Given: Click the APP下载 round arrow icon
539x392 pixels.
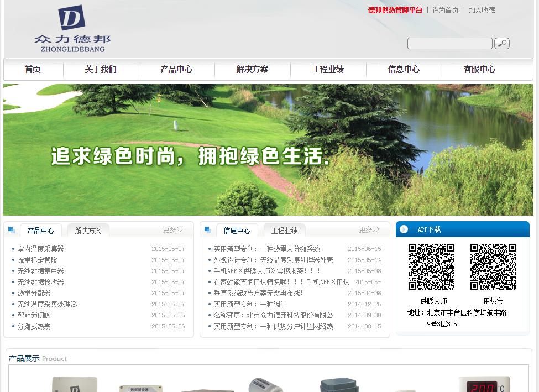Looking at the screenshot, I should point(404,229).
